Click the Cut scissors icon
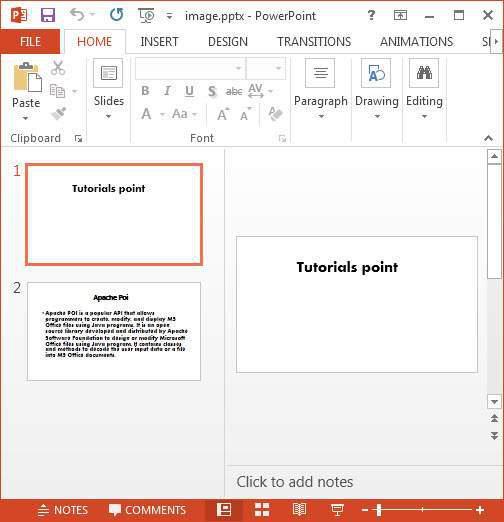This screenshot has height=522, width=504. pos(58,68)
